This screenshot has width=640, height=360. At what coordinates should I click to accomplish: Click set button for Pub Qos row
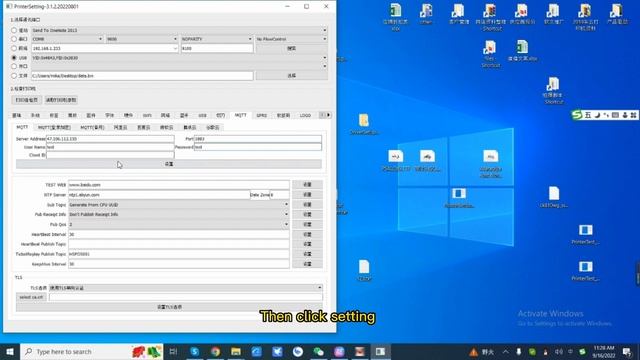pyautogui.click(x=307, y=224)
